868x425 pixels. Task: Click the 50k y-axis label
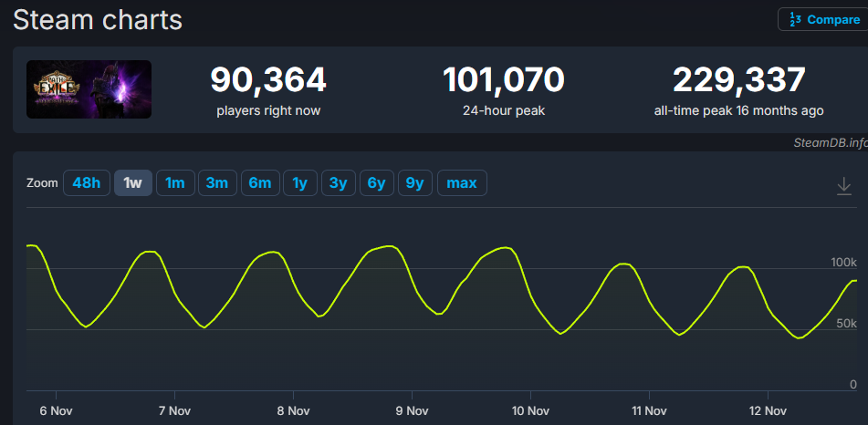pos(846,324)
